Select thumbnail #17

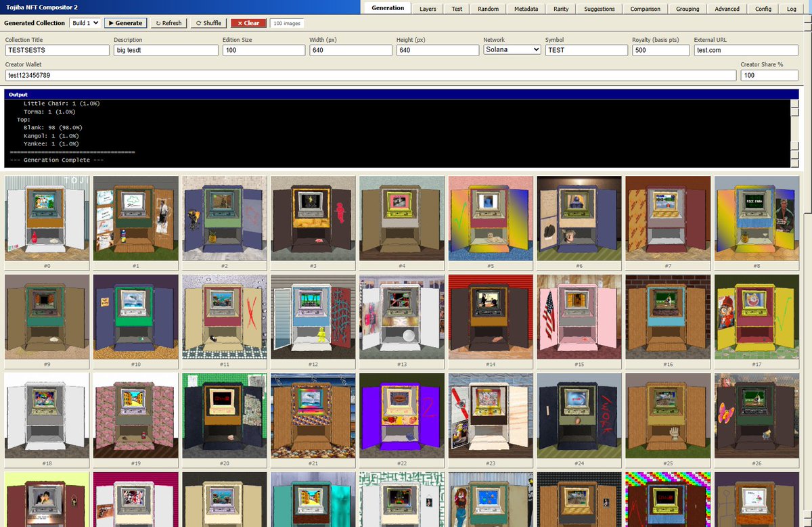coord(757,321)
